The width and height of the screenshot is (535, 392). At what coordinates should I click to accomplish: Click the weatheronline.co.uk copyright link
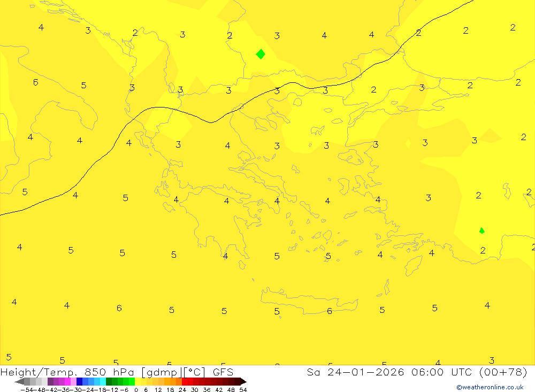(x=490, y=387)
